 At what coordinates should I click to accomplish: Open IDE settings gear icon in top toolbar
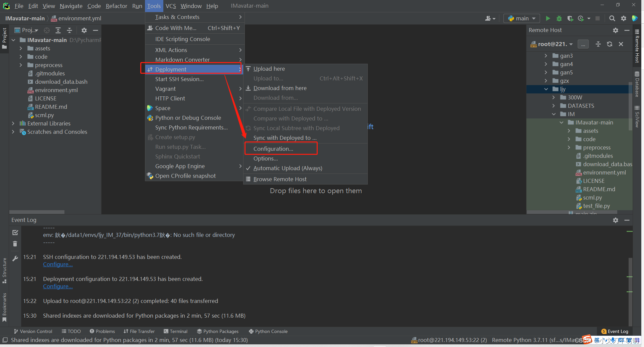click(623, 18)
